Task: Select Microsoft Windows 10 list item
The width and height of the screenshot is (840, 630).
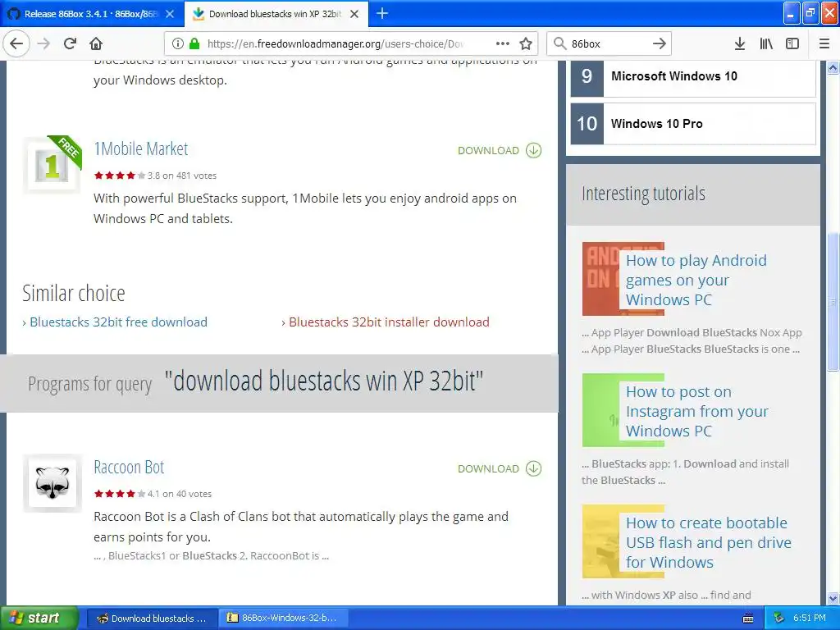Action: [693, 76]
